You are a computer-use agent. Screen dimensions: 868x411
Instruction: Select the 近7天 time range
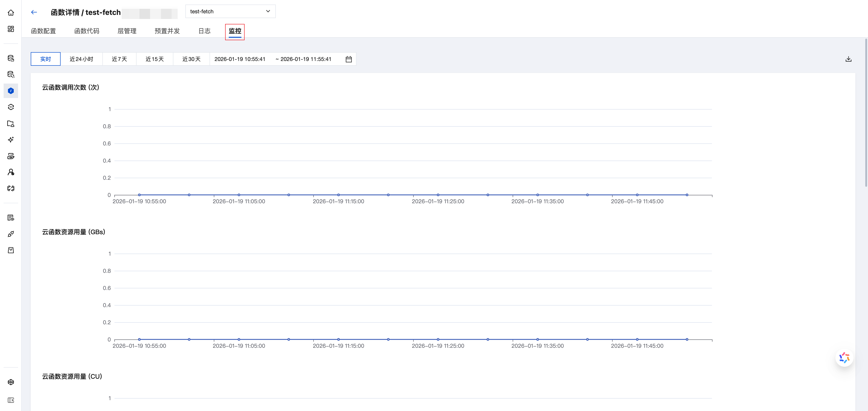[x=119, y=59]
